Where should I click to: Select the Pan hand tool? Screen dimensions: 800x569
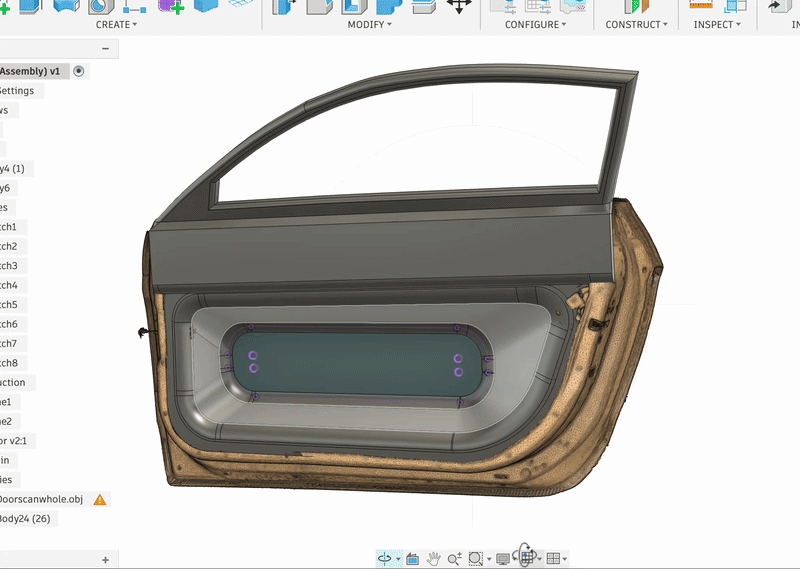pos(433,559)
